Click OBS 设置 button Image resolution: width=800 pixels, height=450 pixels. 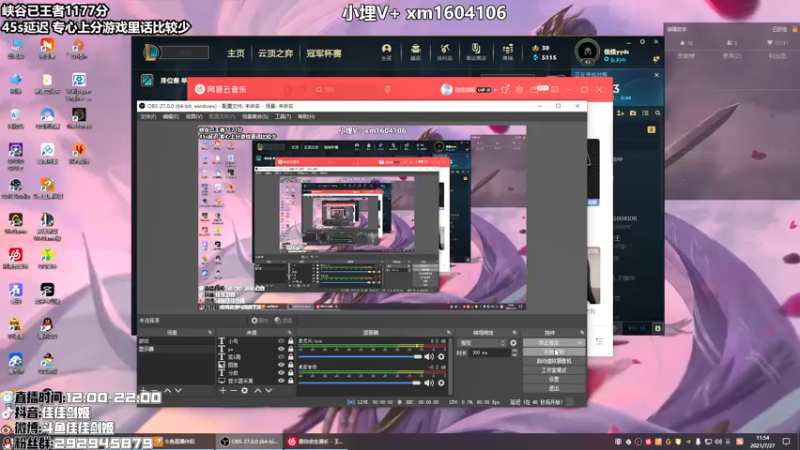[554, 380]
